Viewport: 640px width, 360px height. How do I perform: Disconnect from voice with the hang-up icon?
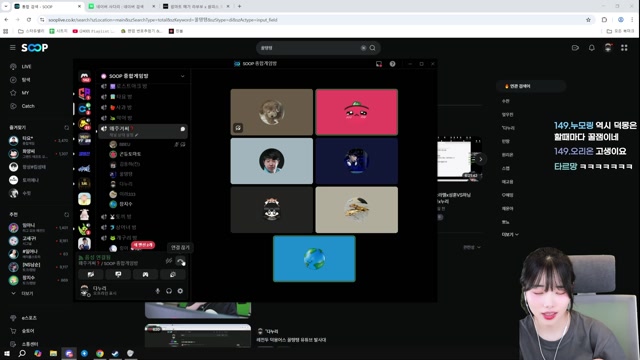(x=180, y=261)
